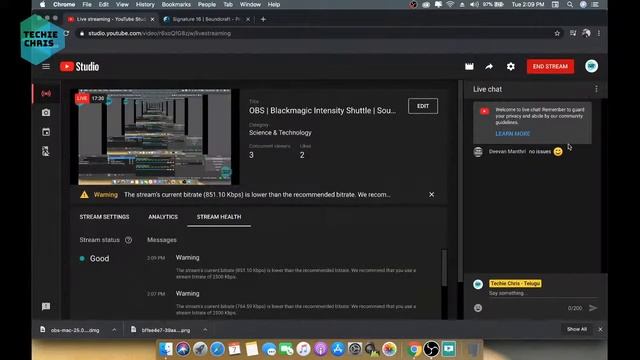
Task: Close the downloads bar
Action: [x=600, y=329]
